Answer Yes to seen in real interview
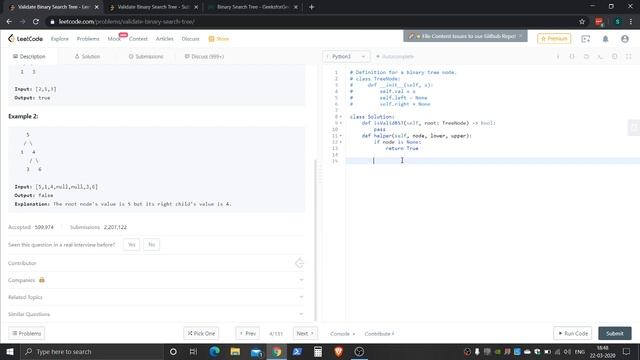 click(131, 244)
